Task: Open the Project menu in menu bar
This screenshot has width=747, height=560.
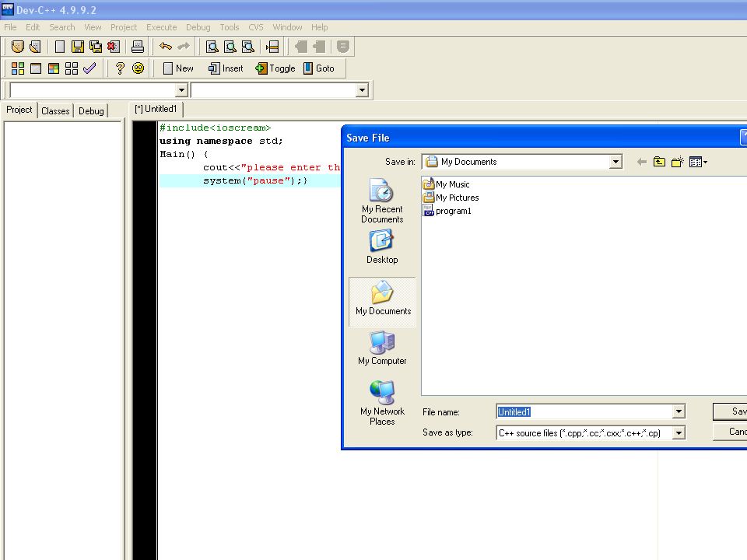Action: [124, 27]
